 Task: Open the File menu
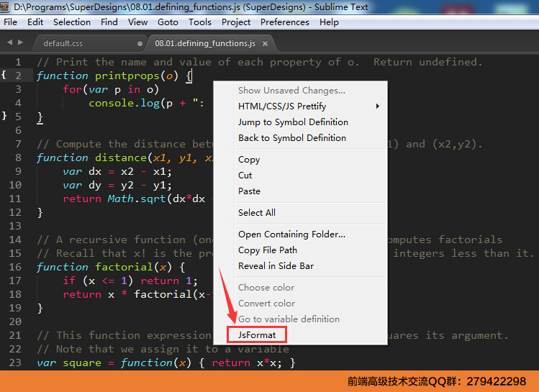[10, 22]
